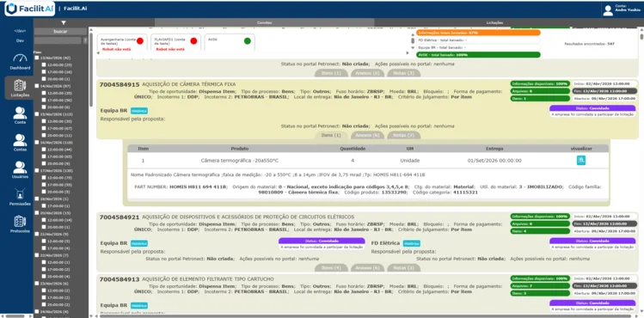
Task: Toggle the 18/Abr/2026 (1) date checkbox
Action: (x=37, y=199)
